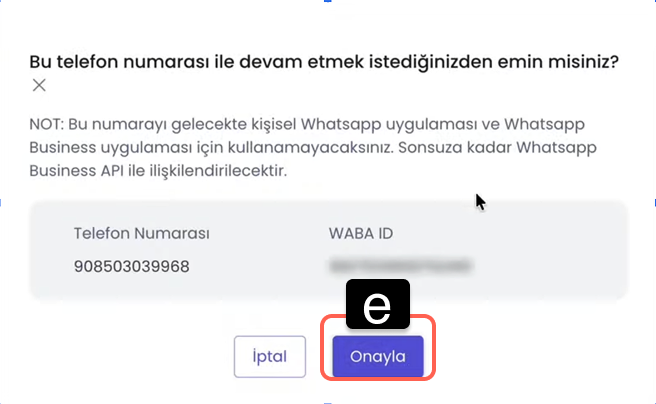Click the blurred WABA ID value

400,267
